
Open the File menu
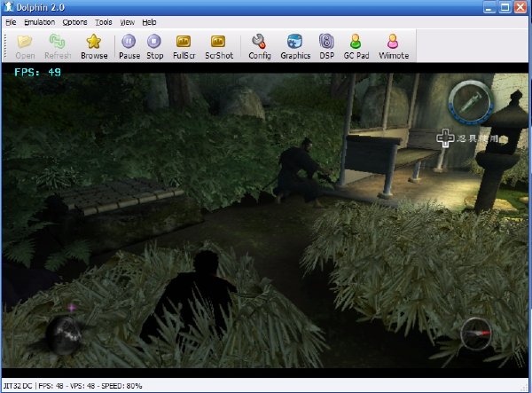[x=11, y=22]
